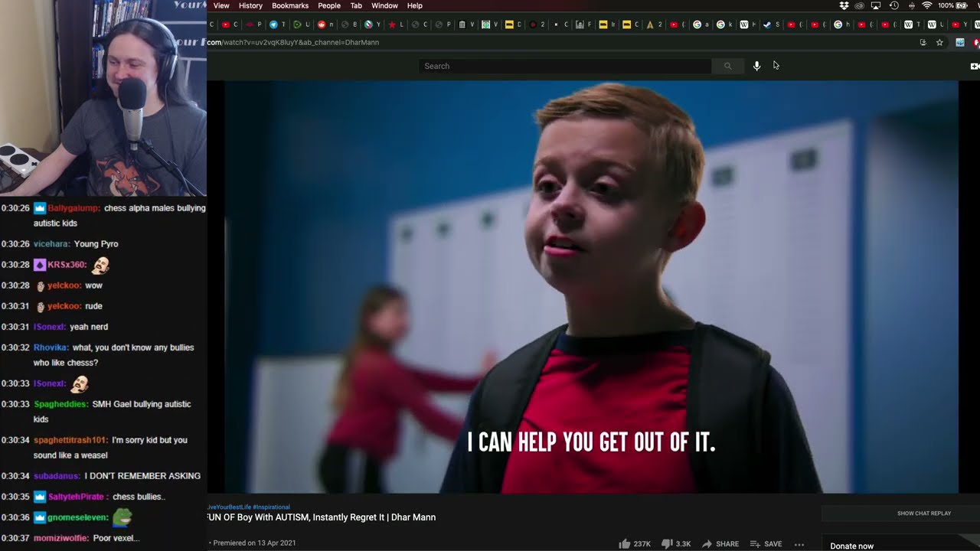Click the Donate now heading
Viewport: 980px width, 551px height.
click(x=852, y=546)
